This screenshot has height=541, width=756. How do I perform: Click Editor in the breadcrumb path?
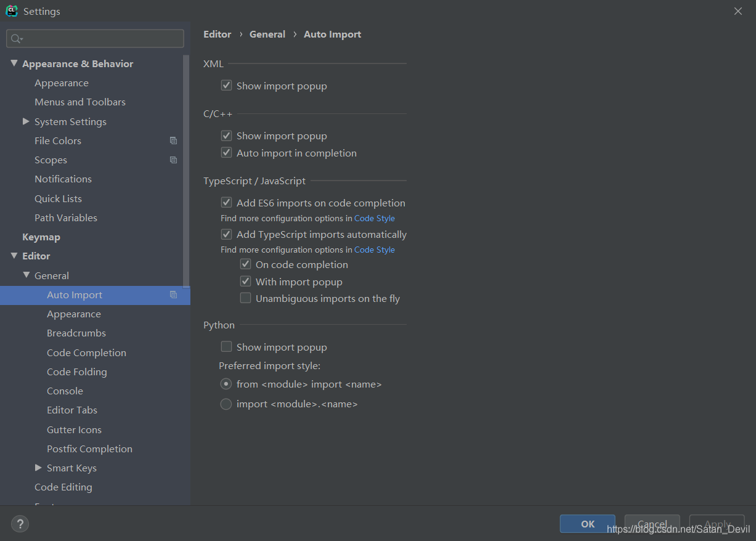(x=217, y=35)
